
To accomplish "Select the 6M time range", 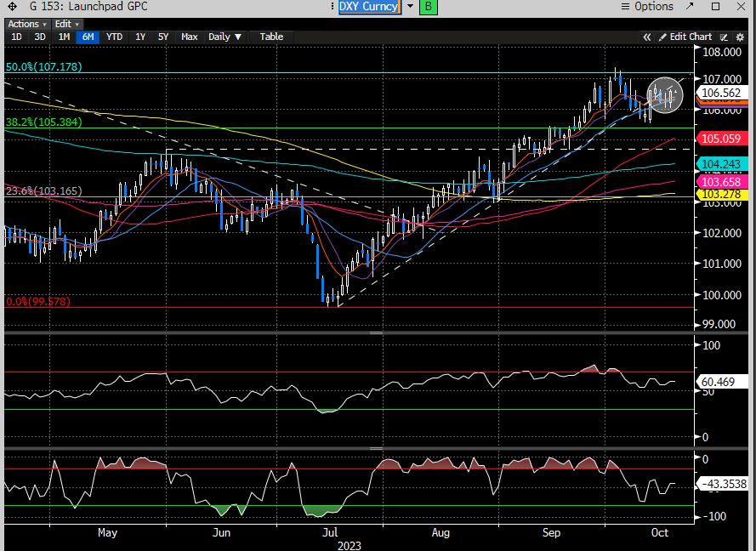I will pos(88,37).
